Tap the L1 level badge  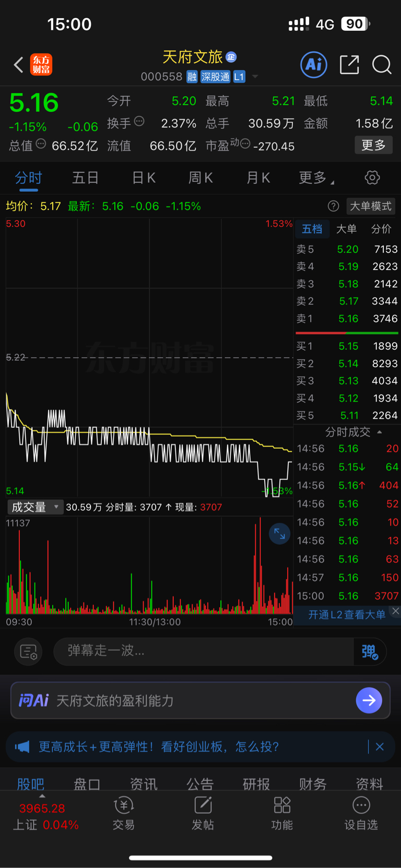click(239, 77)
